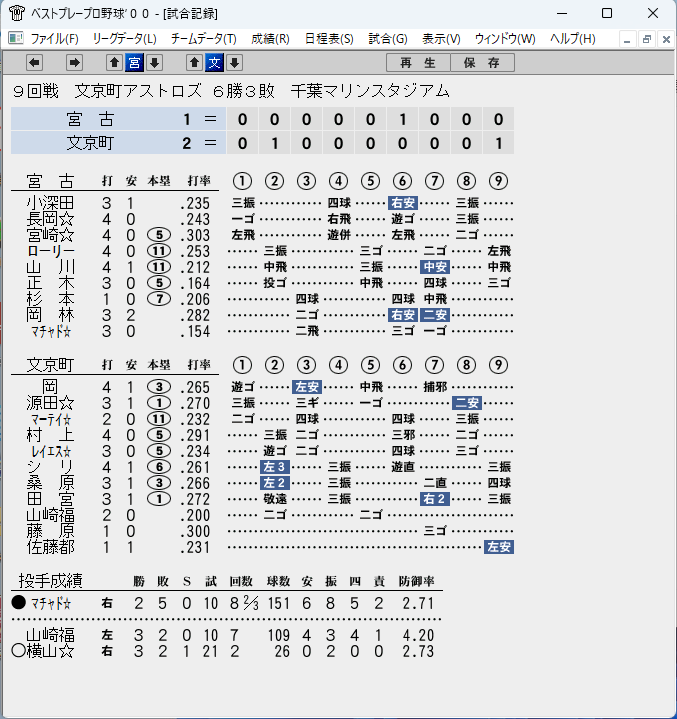Click the down arrow beside 宮 team button
677x719 pixels.
[x=155, y=62]
